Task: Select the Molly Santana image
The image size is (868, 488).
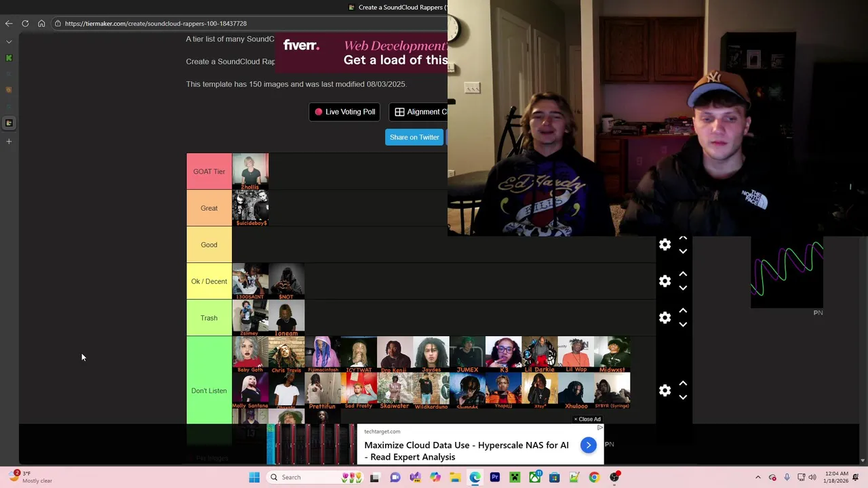Action: click(250, 391)
